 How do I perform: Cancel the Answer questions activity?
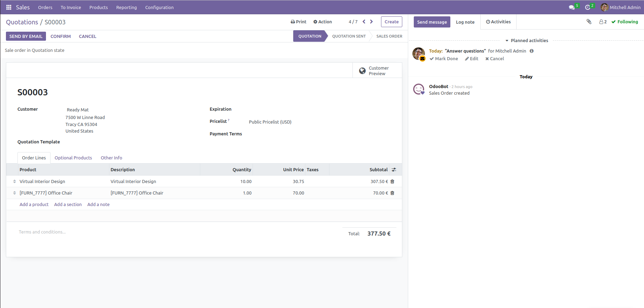495,58
